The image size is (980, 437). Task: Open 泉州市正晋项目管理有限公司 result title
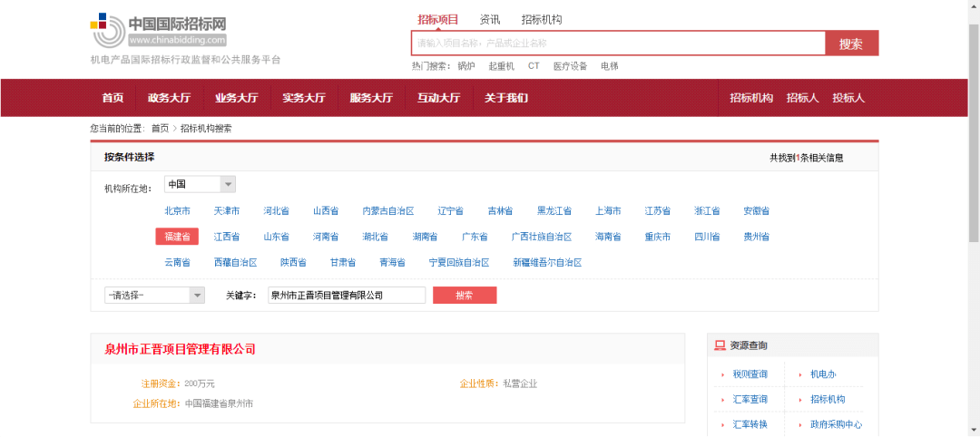click(x=180, y=349)
